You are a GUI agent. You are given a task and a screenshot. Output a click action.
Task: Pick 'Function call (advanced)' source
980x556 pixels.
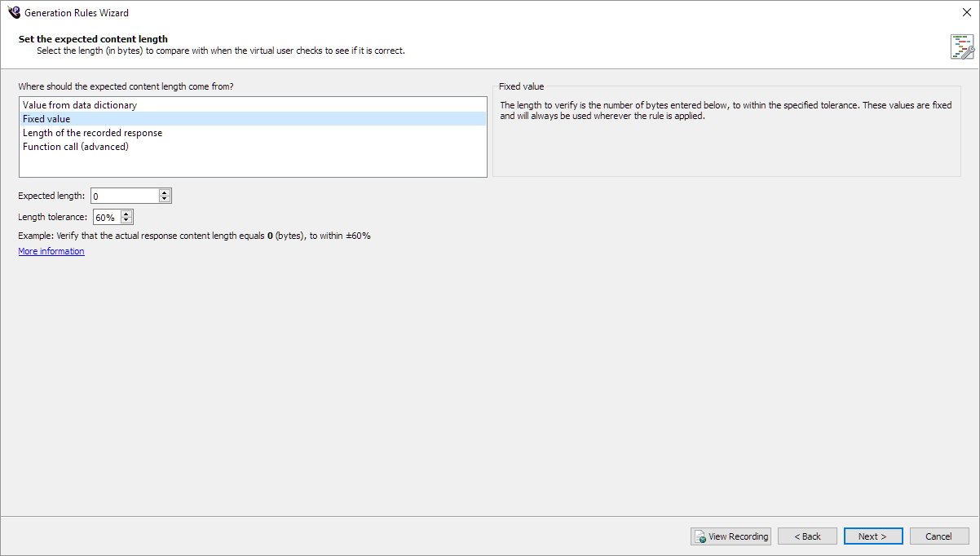(76, 147)
